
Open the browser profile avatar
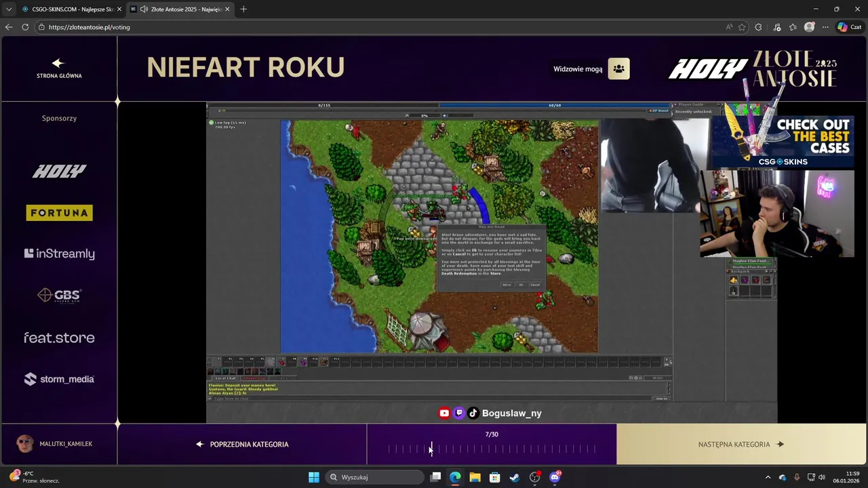(x=809, y=27)
